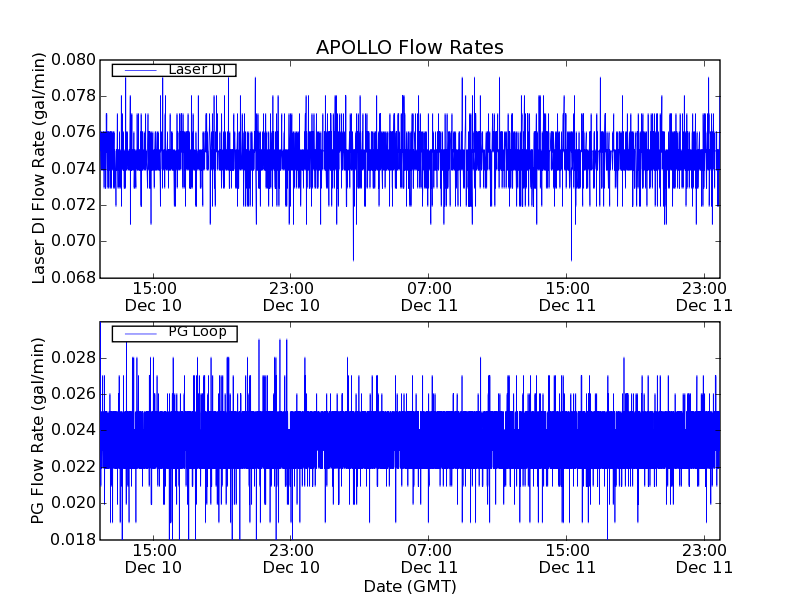Select the 'Laser DI Flow Rate (gal/min)' y-axis label
800x600 pixels.
coord(40,169)
